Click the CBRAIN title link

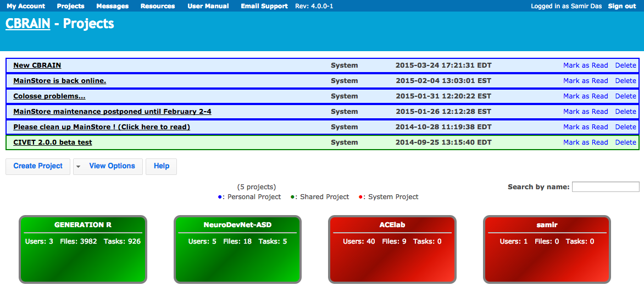point(27,24)
